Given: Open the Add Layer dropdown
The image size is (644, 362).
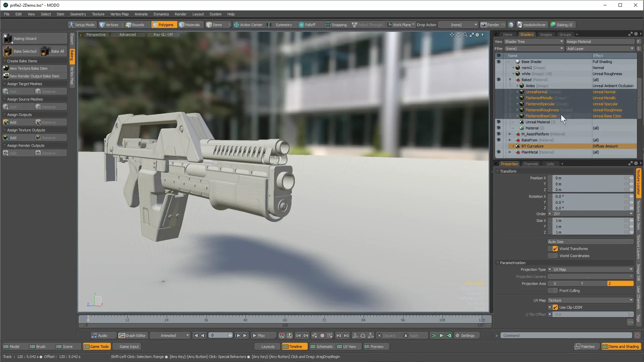Looking at the screenshot, I should tap(600, 49).
